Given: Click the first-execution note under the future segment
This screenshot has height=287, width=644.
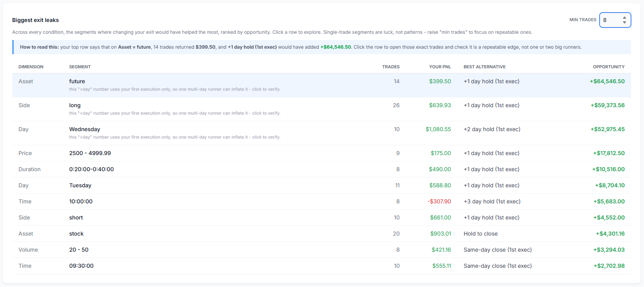Looking at the screenshot, I should [x=175, y=89].
